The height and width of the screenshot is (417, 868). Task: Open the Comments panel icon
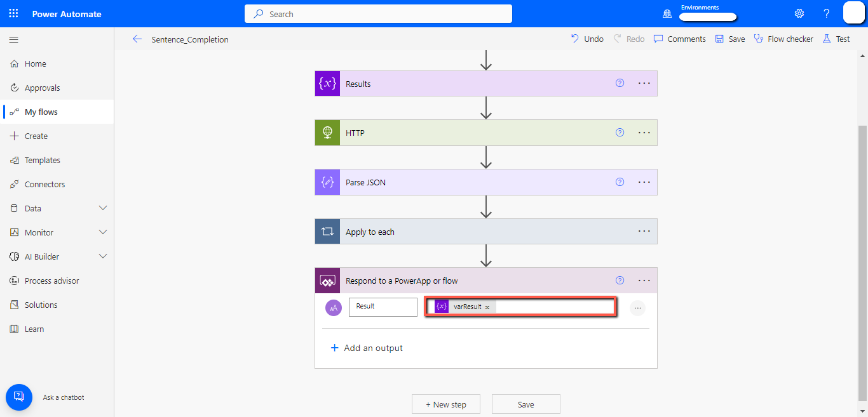point(658,39)
